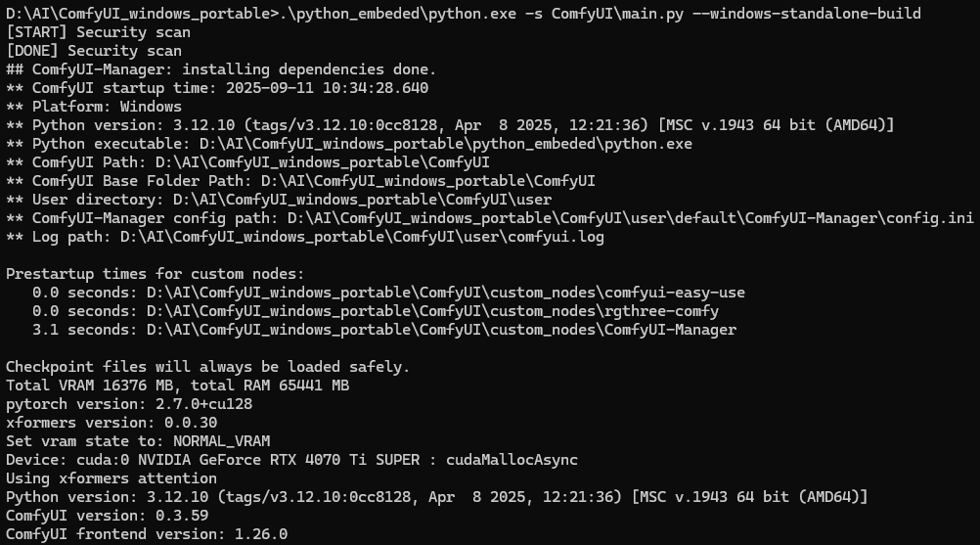This screenshot has width=980, height=545.
Task: Click the '[START] Security scan' line
Action: (x=98, y=32)
